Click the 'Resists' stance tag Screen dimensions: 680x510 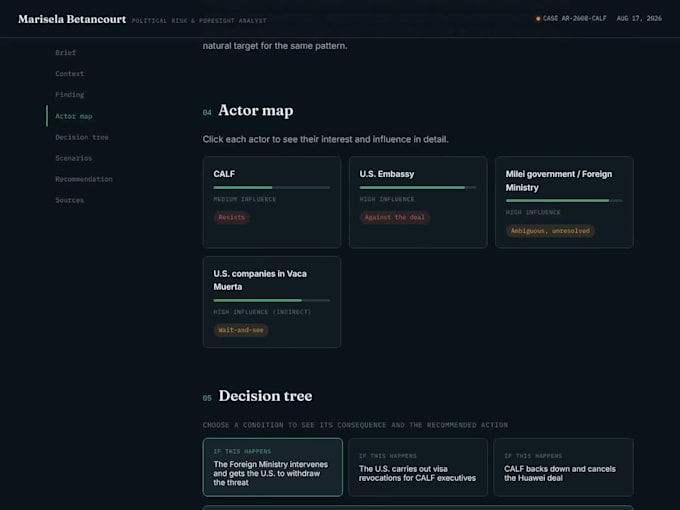(232, 217)
